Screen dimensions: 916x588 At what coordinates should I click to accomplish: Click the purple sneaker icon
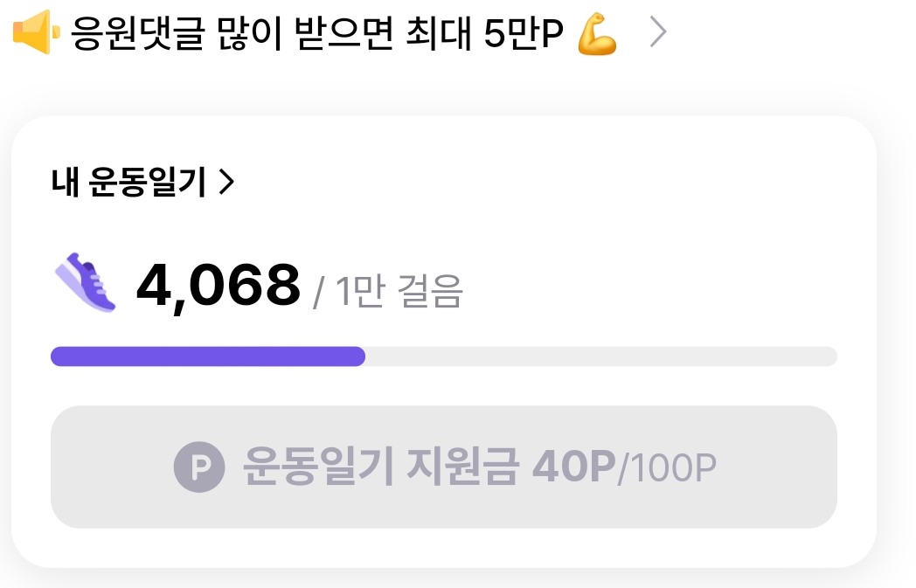click(85, 283)
